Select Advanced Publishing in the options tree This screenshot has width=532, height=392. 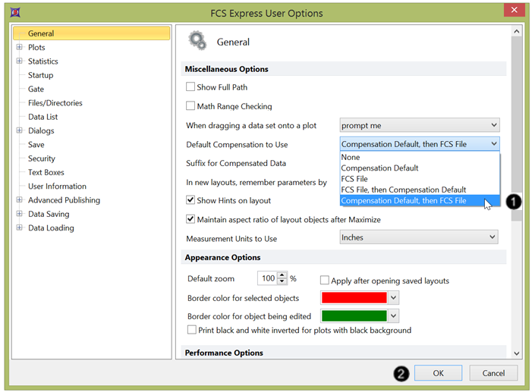pos(64,200)
